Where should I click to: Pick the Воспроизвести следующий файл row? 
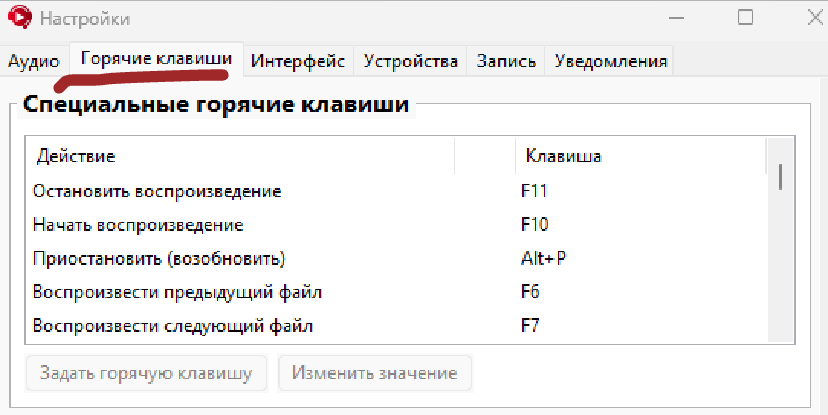[396, 326]
